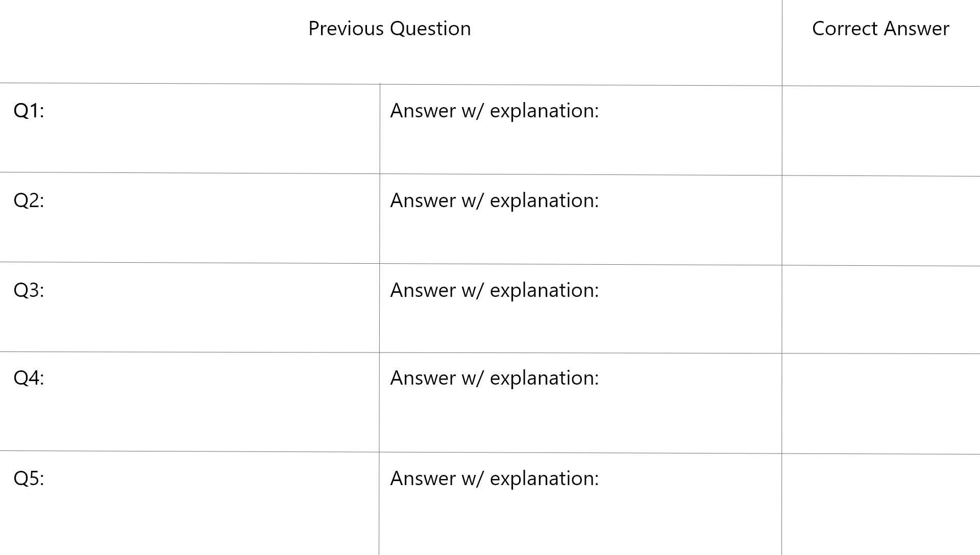This screenshot has width=980, height=555.
Task: Click Q2 Answer w/ explanation cell
Action: (581, 219)
